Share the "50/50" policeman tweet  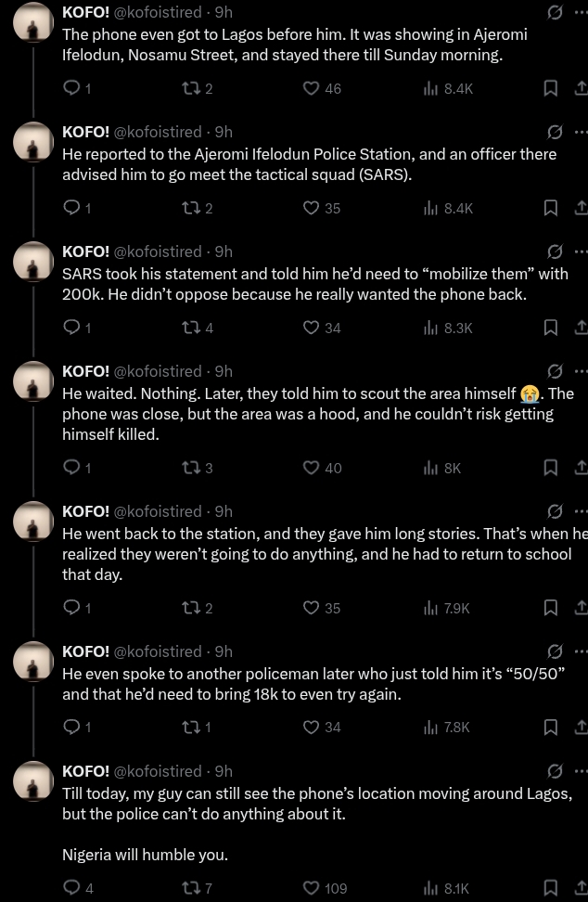pos(581,728)
